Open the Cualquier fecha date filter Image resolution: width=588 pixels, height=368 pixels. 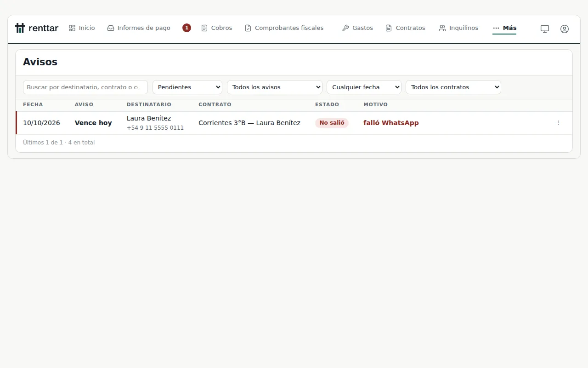click(x=364, y=87)
